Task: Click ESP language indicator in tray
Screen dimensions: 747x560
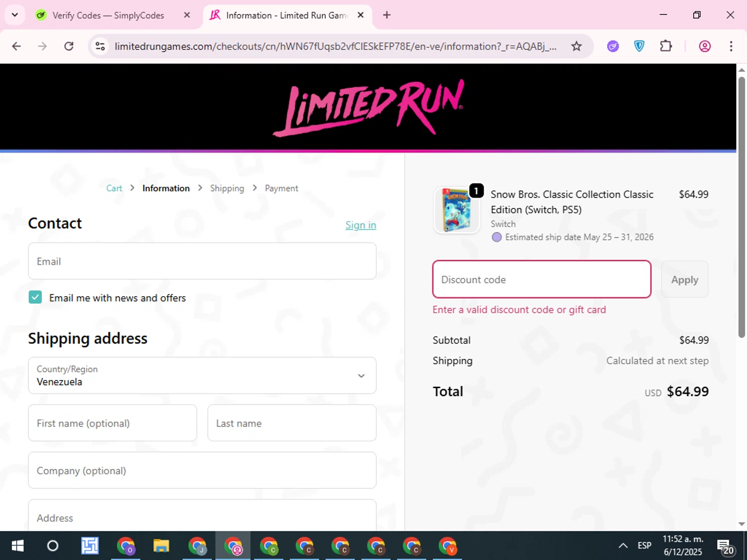Action: (644, 546)
